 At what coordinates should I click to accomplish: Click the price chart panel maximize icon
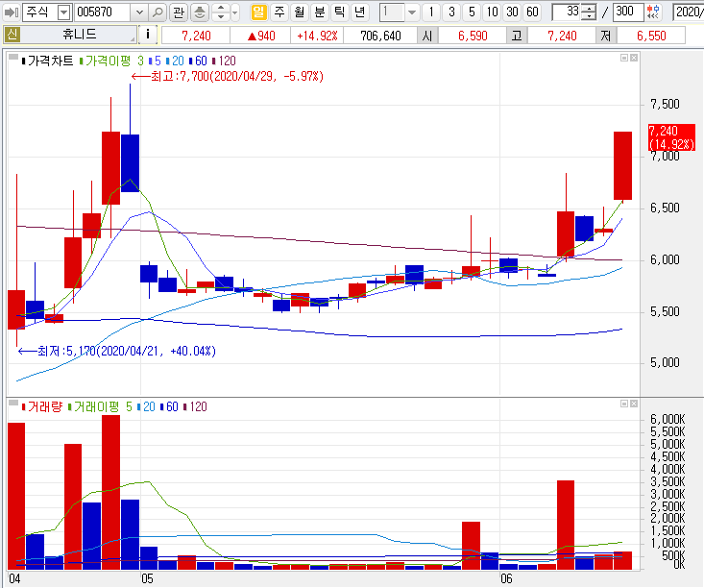(623, 58)
